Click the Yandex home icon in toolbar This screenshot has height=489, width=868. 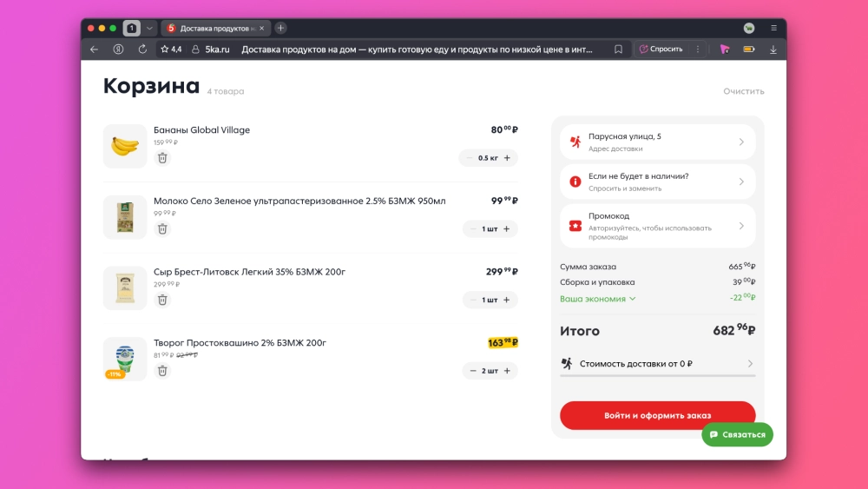(x=118, y=50)
